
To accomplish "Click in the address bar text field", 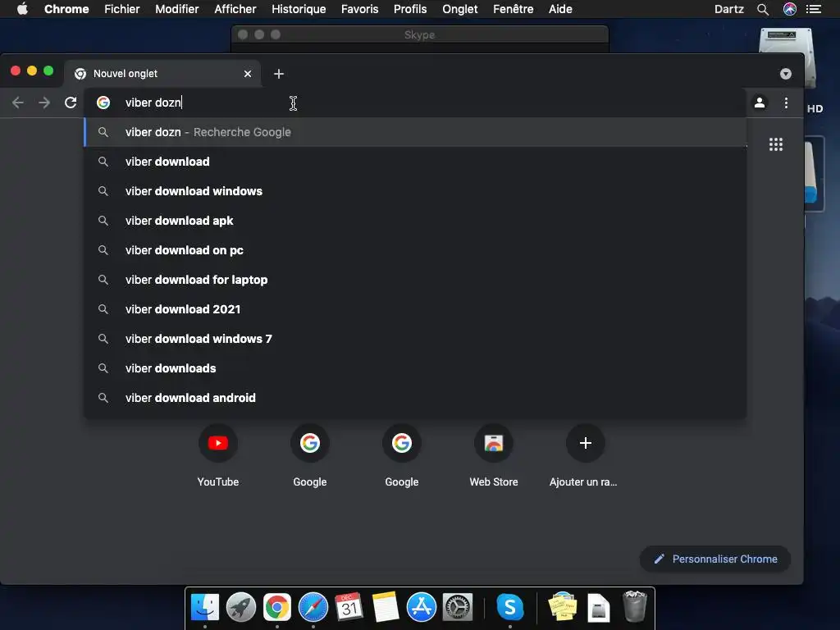I will [415, 103].
